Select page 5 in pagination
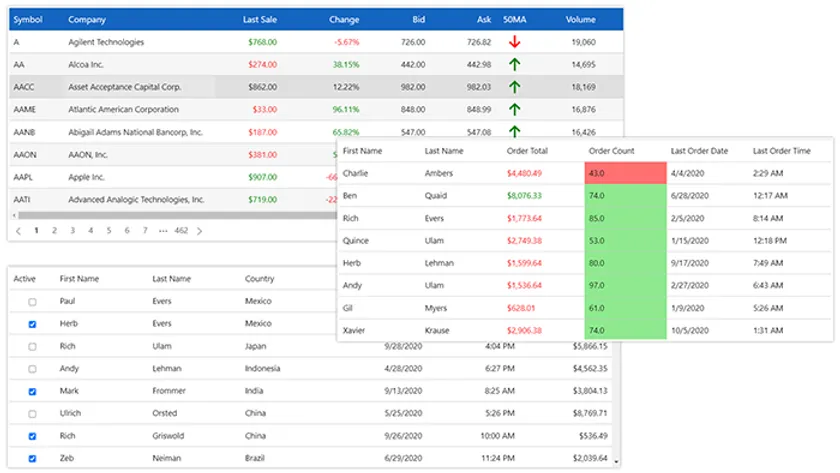Screen dimensions: 840x473 pos(108,231)
